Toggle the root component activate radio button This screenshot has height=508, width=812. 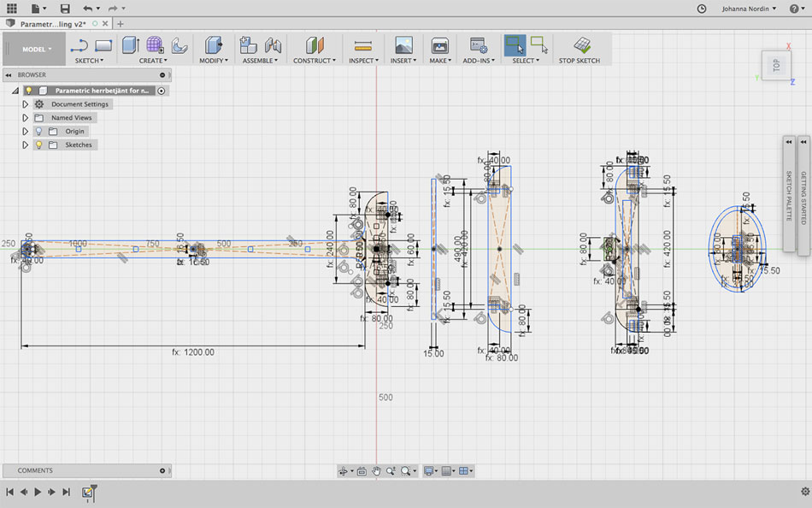click(x=162, y=91)
